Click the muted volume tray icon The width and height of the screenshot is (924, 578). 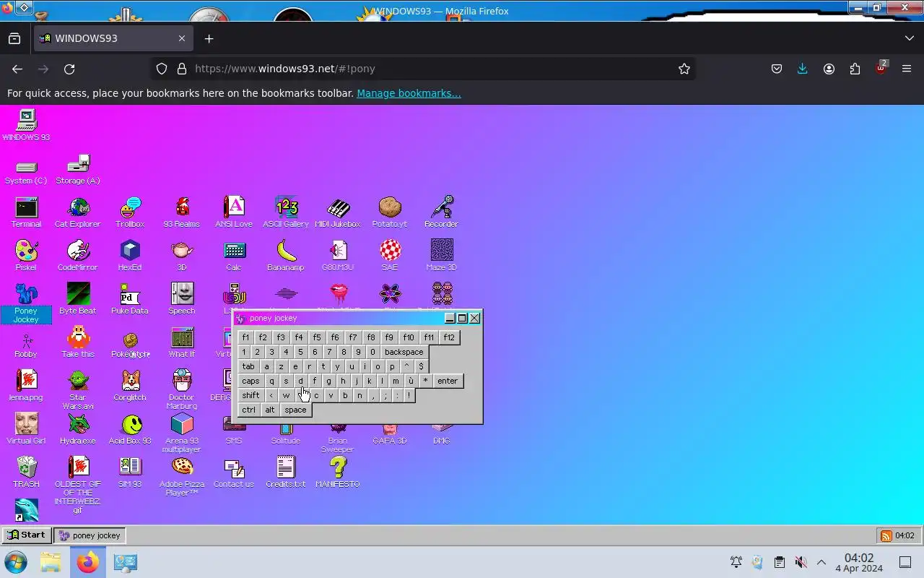(801, 562)
